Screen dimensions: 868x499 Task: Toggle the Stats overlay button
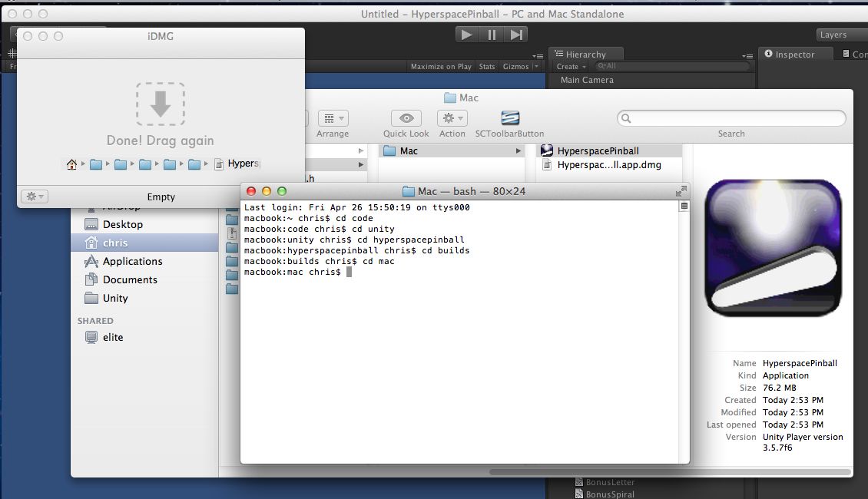487,66
